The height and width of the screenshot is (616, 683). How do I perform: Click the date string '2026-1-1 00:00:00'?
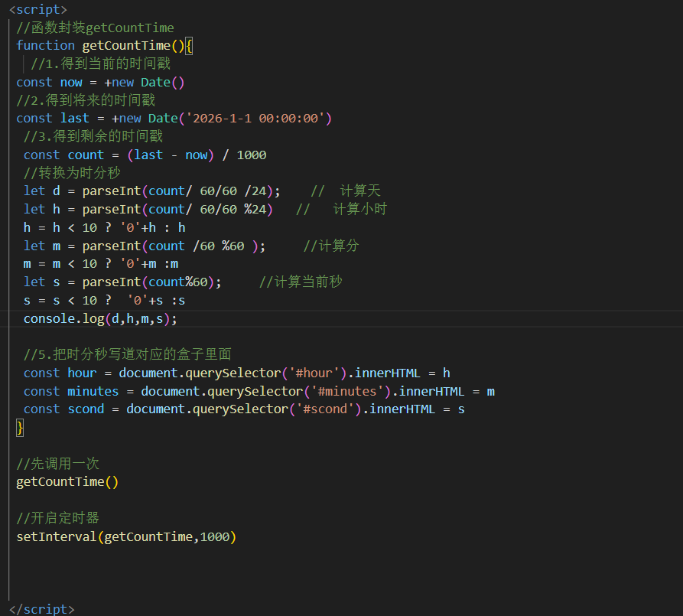tap(255, 118)
